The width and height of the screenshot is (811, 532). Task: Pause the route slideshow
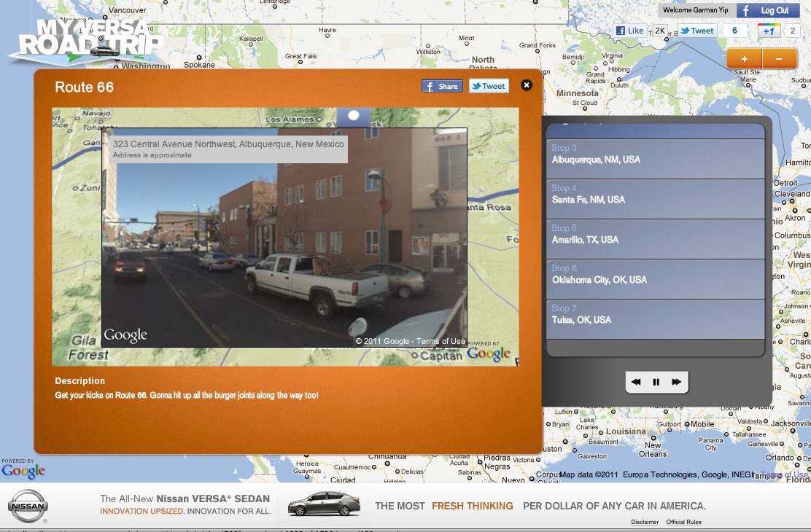[656, 382]
